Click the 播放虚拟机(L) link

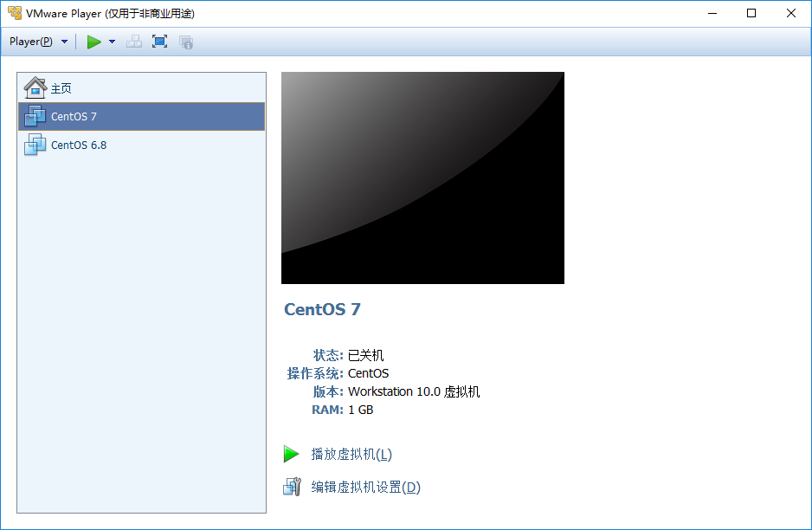pyautogui.click(x=350, y=453)
